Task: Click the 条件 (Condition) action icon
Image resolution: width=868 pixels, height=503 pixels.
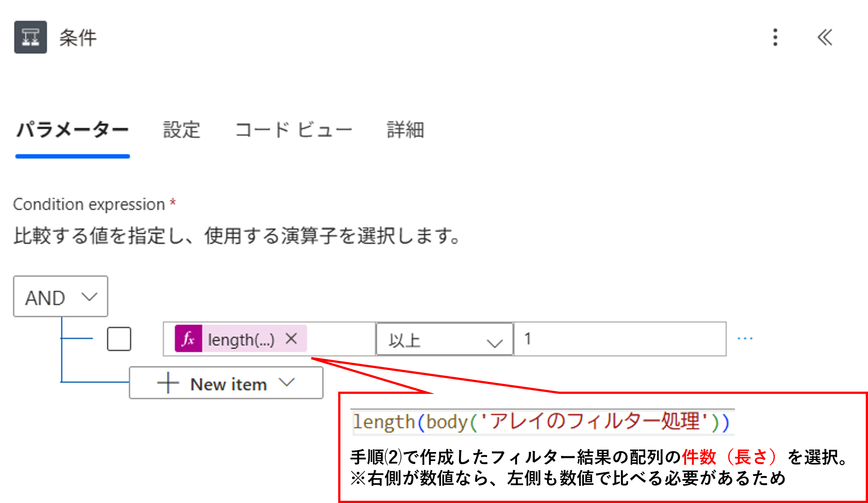Action: [x=30, y=38]
